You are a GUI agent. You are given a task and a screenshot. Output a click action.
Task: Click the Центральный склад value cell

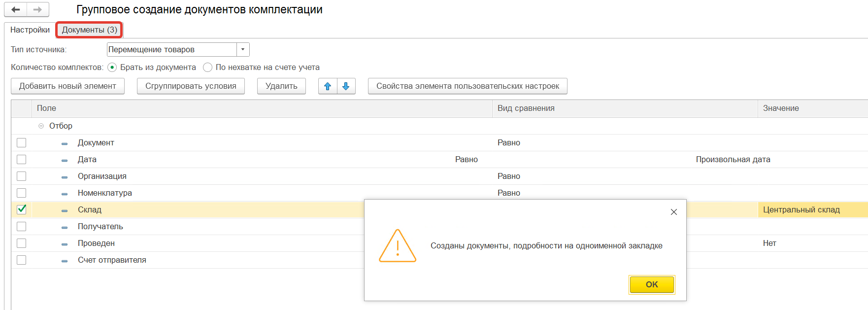click(x=813, y=210)
